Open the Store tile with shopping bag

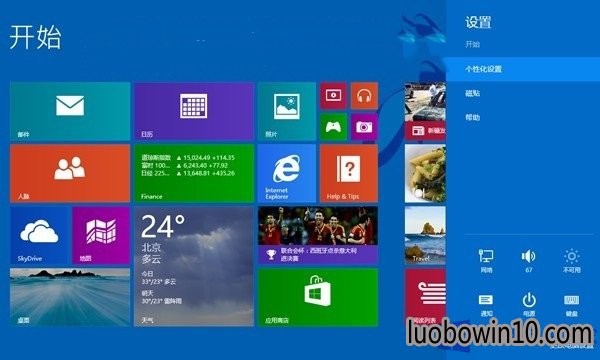pos(318,297)
